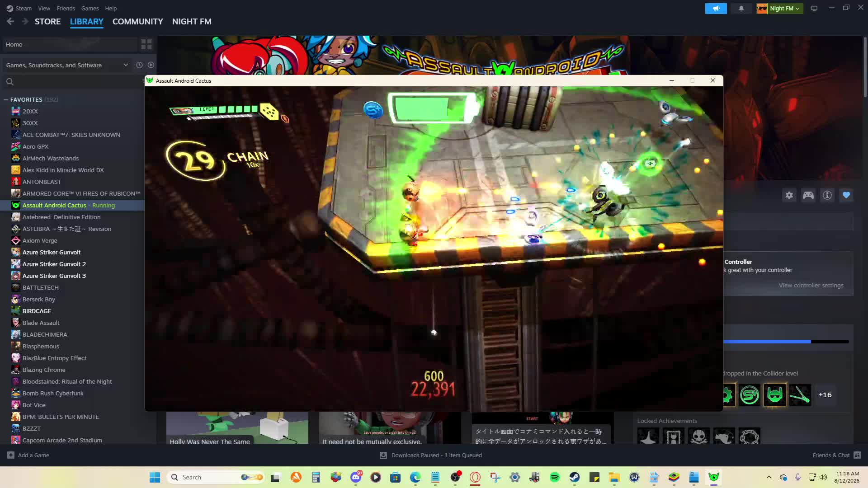This screenshot has width=868, height=488.
Task: Click the Add a Game plus icon
Action: (x=11, y=455)
